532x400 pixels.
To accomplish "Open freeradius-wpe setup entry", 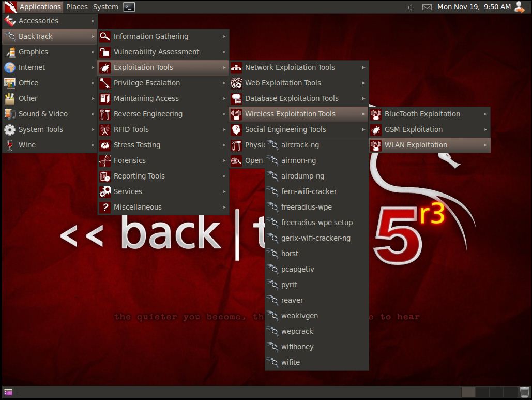I will coord(316,223).
